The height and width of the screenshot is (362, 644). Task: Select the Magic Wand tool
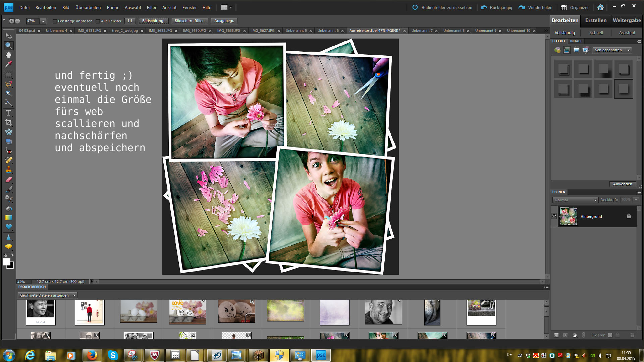point(9,93)
